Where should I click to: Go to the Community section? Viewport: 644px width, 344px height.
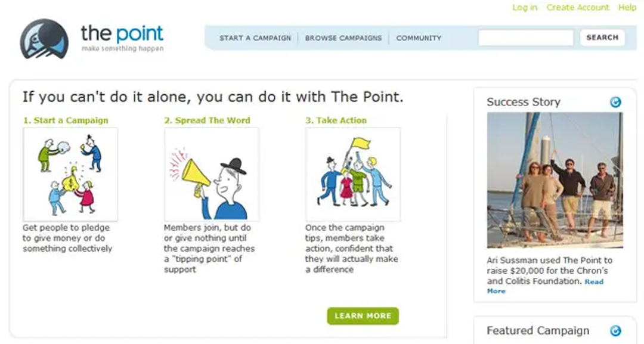[419, 38]
